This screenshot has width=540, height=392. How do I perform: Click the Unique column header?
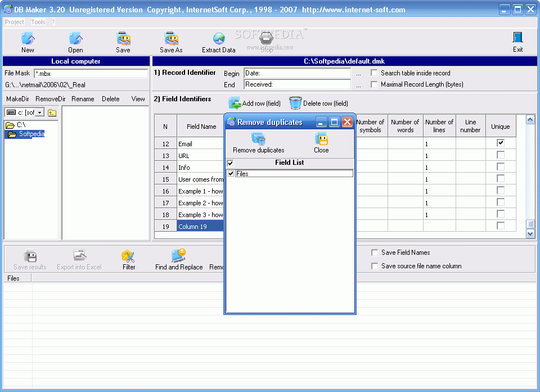pyautogui.click(x=501, y=127)
